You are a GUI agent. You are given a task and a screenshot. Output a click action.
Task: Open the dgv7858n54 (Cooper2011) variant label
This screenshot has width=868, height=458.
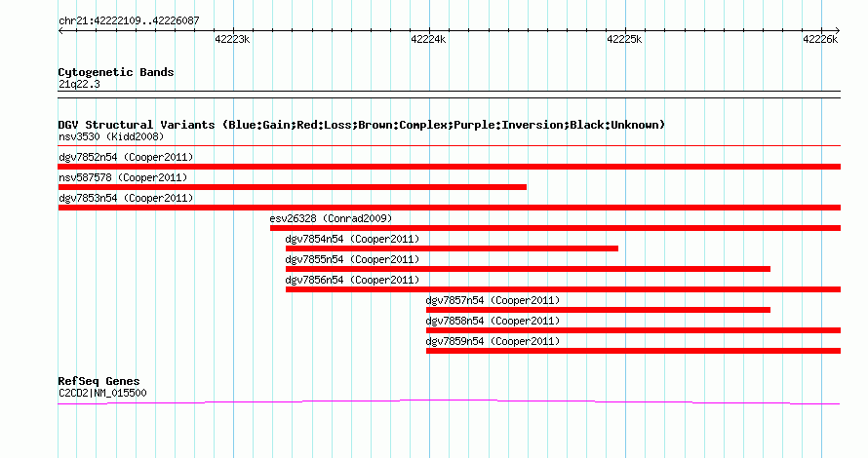(x=493, y=321)
